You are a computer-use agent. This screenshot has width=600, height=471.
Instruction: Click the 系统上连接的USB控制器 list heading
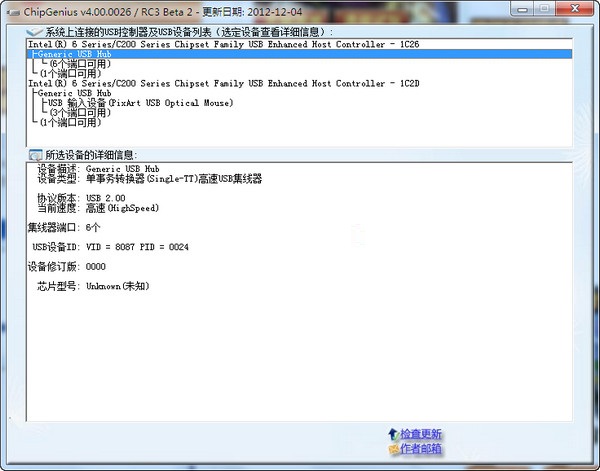click(x=189, y=32)
